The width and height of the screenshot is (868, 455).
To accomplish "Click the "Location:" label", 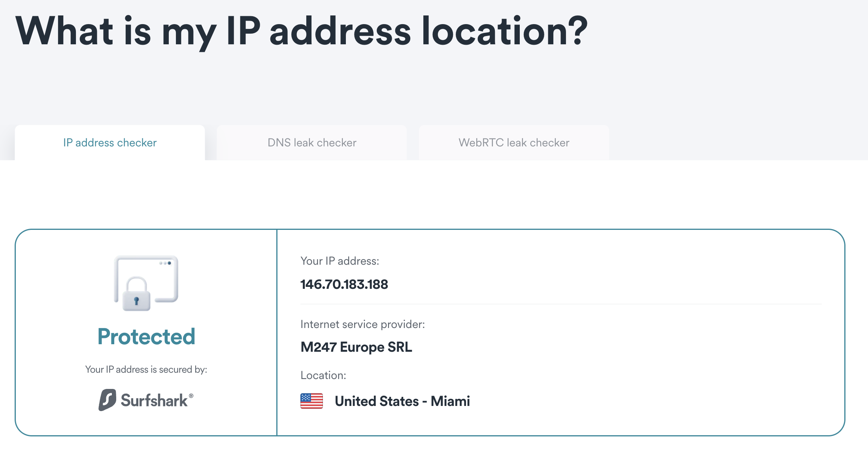I will [323, 375].
